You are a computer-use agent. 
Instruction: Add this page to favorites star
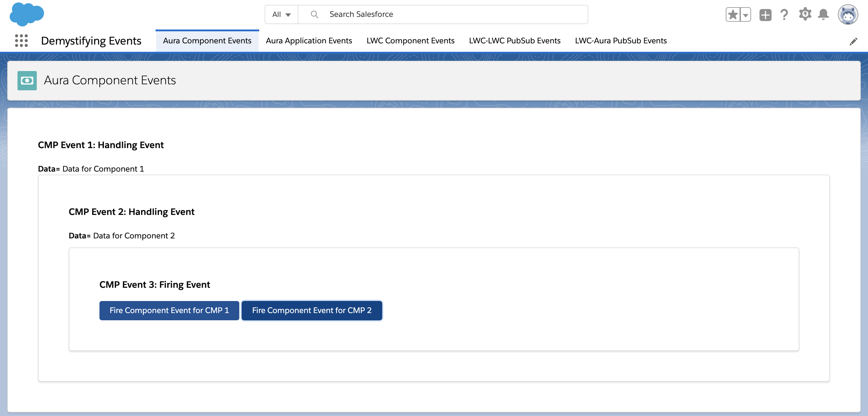733,14
